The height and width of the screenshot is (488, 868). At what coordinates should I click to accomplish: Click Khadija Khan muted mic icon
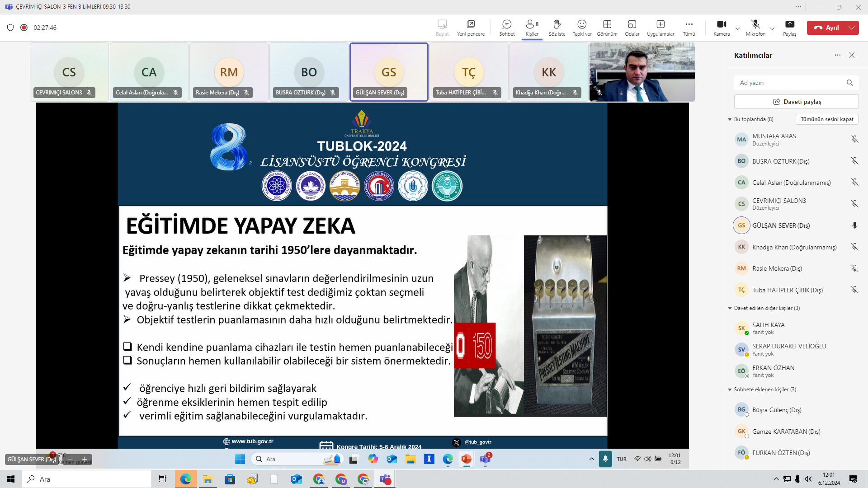click(x=854, y=247)
